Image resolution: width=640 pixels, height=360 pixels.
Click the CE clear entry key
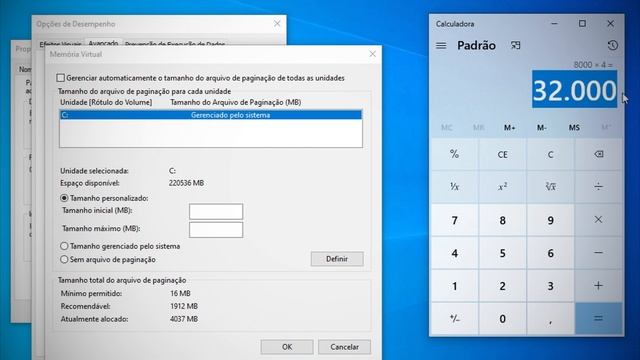(x=502, y=154)
